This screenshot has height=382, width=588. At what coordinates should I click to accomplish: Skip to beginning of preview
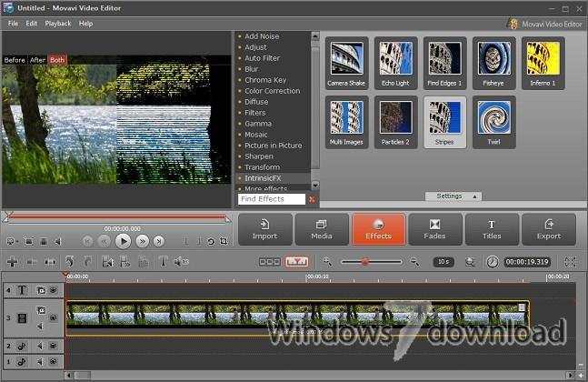point(87,241)
